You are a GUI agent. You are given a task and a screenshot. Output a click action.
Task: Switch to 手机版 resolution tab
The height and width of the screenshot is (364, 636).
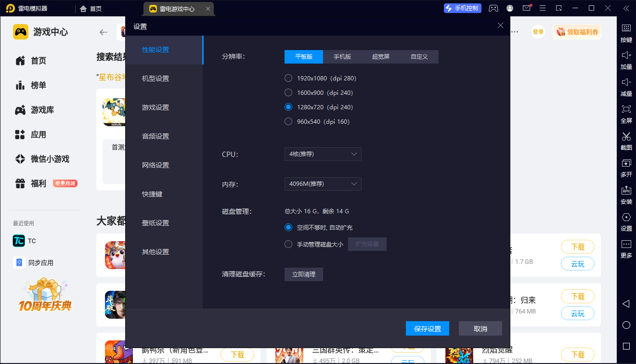coord(342,57)
